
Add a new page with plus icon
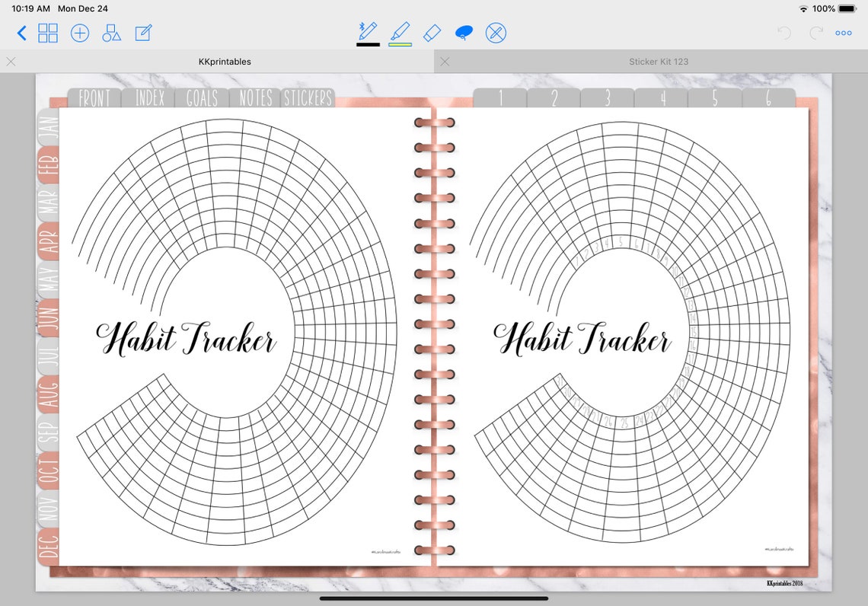pyautogui.click(x=80, y=33)
